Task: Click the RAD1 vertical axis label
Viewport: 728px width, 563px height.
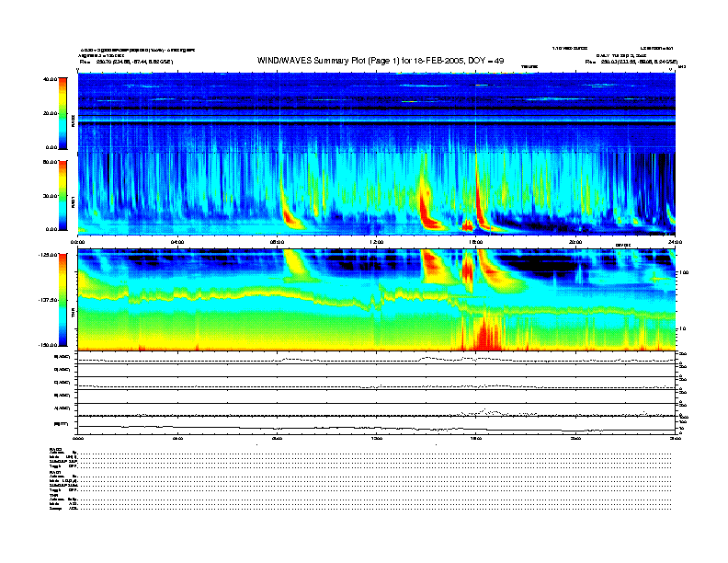Action: [x=74, y=202]
